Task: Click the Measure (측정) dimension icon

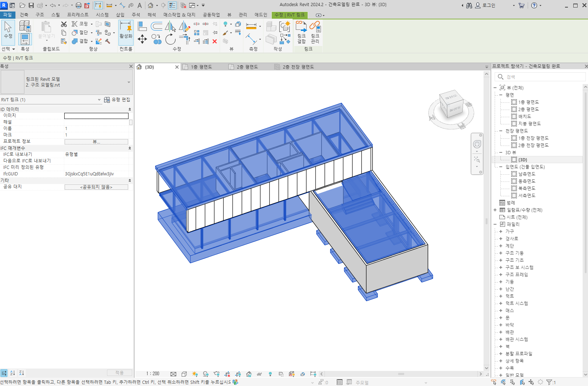Action: point(251,26)
